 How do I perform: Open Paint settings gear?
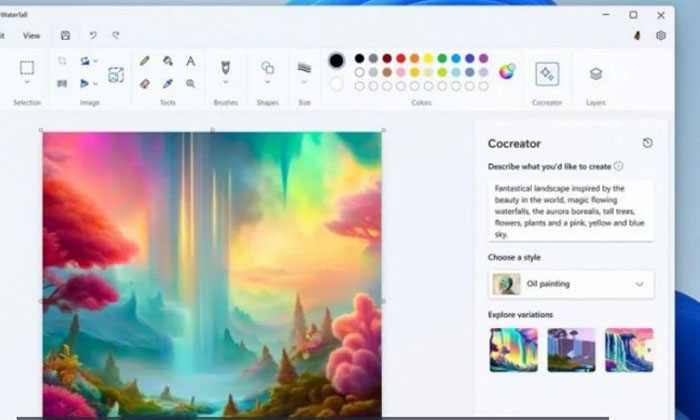coord(660,35)
